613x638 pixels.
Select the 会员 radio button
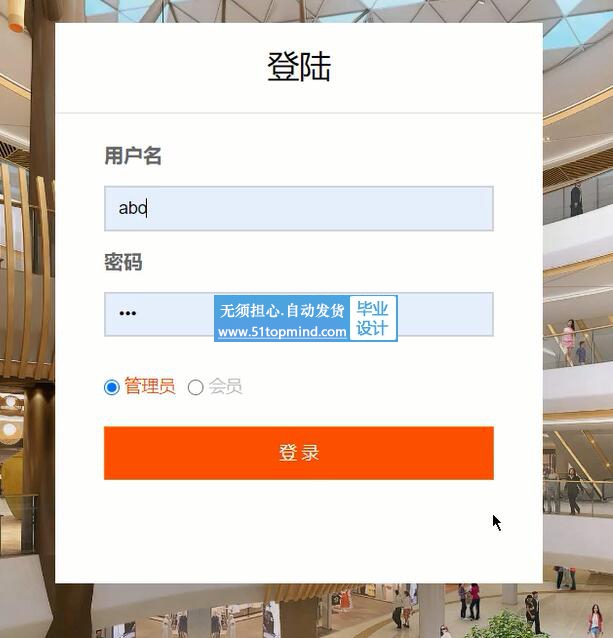195,387
